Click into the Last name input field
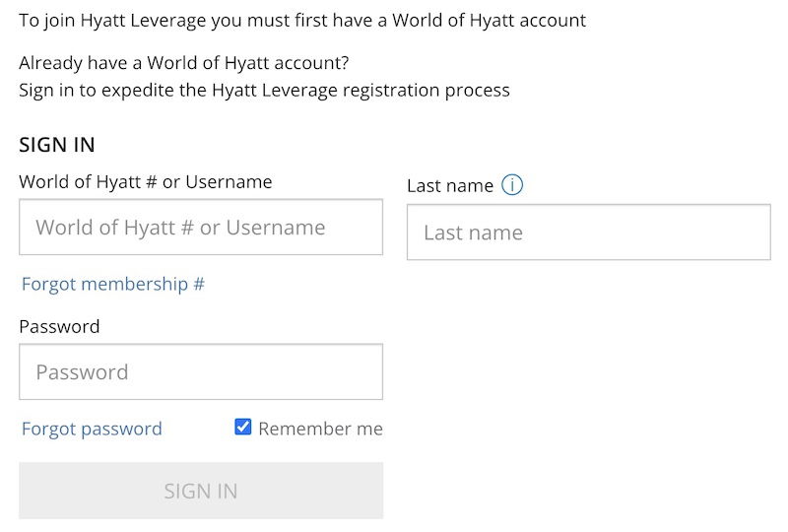Viewport: 788px width, 532px height. click(588, 233)
